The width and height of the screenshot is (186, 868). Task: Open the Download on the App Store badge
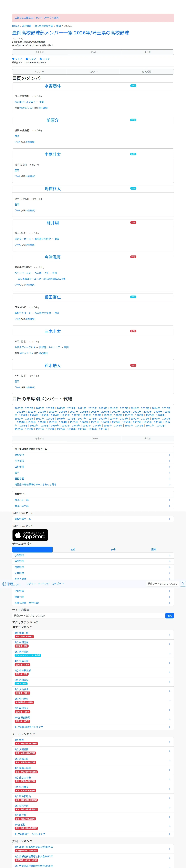[x=30, y=535]
